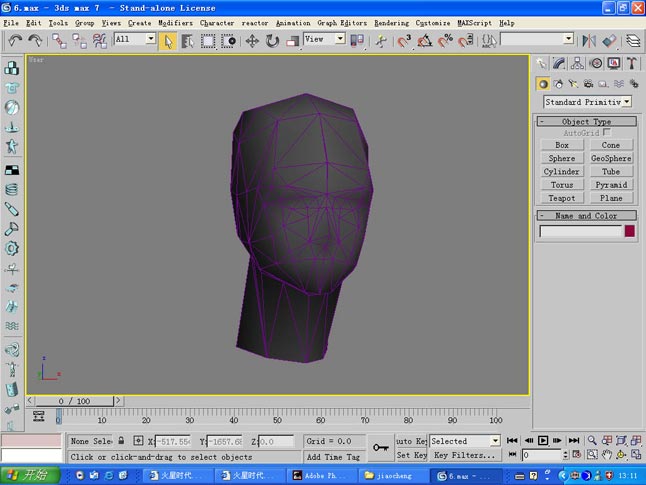Click the Pyramid primitive button

click(x=611, y=185)
